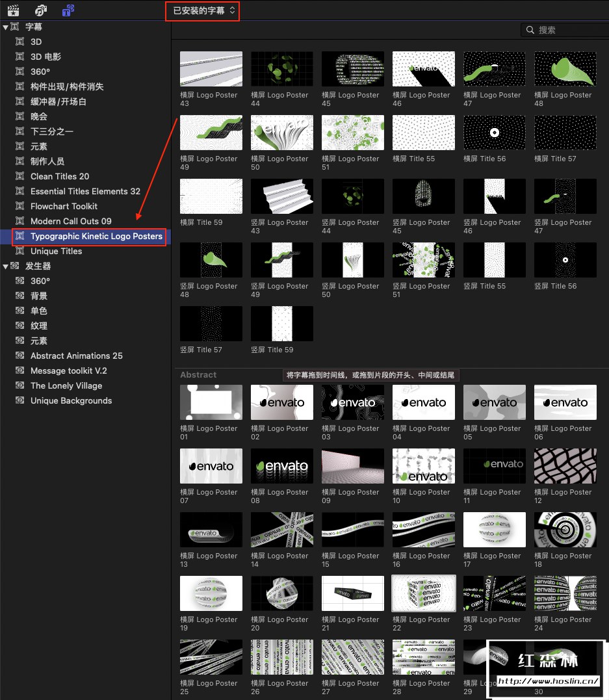609x700 pixels.
Task: Select 横屏 Logo Poster 22 thumbnail
Action: (424, 593)
